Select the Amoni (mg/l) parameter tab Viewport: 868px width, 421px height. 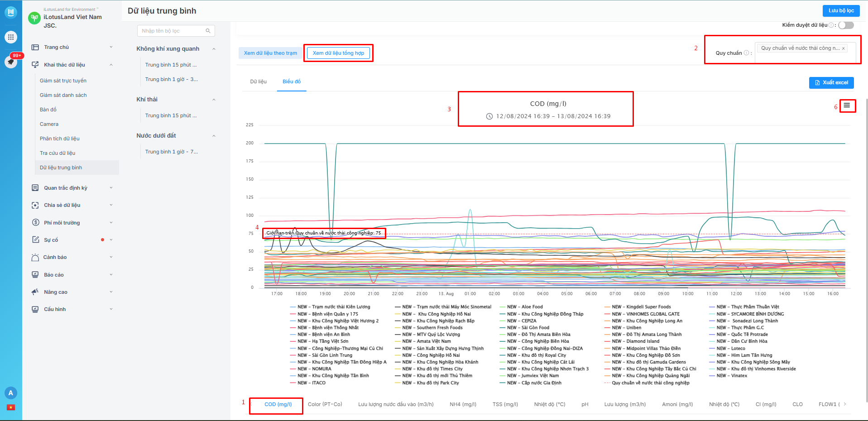click(677, 404)
